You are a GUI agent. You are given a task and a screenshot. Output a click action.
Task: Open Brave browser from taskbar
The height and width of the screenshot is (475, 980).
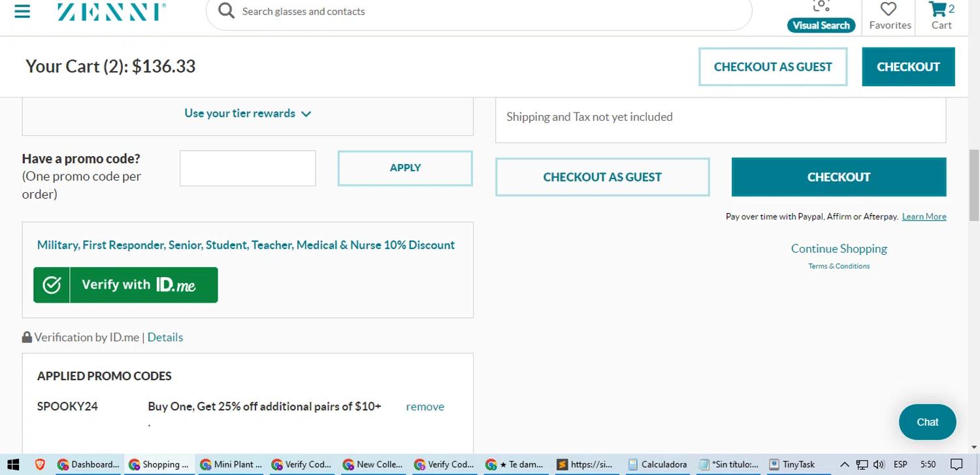coord(40,465)
